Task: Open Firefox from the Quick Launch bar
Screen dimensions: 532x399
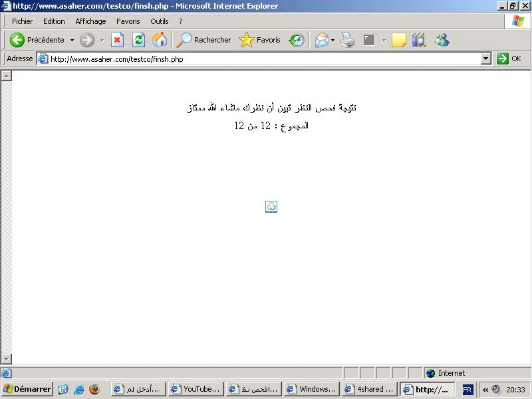Action: 94,389
